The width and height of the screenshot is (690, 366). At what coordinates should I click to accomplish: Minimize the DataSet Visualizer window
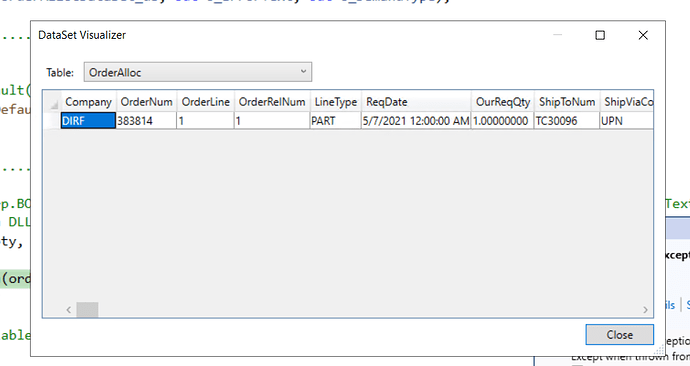click(558, 35)
